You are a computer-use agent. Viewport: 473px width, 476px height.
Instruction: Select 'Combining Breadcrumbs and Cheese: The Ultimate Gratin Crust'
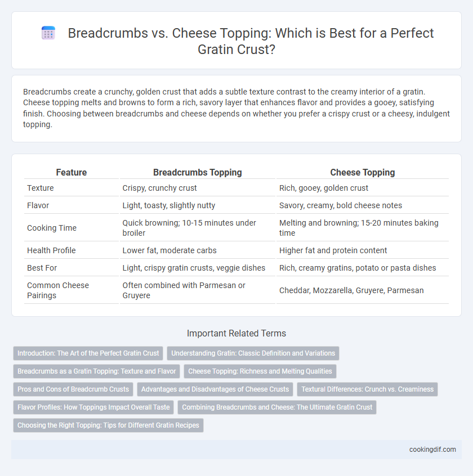click(x=277, y=407)
